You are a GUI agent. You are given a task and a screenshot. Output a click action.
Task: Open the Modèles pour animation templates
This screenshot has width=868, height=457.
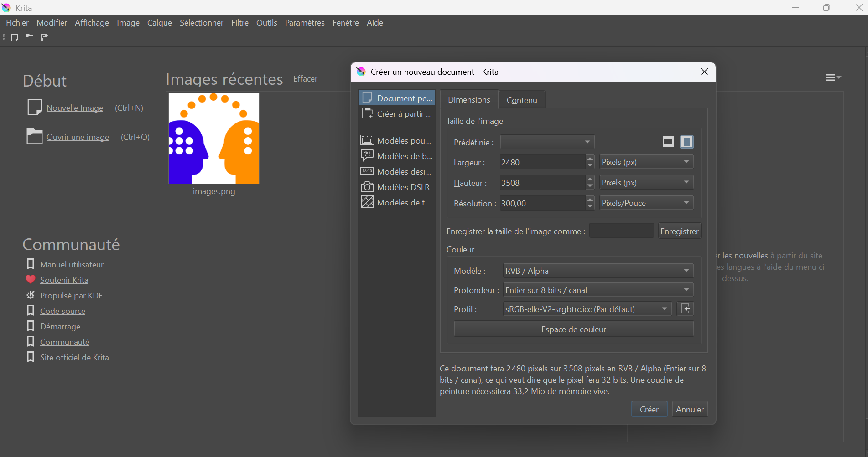click(x=397, y=140)
